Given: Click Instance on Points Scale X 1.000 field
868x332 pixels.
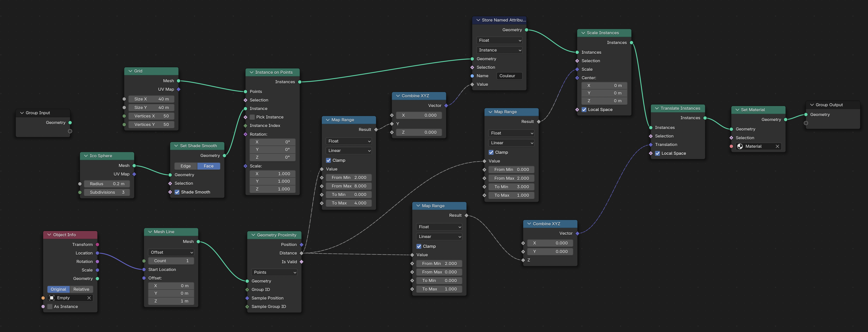Looking at the screenshot, I should tap(272, 174).
